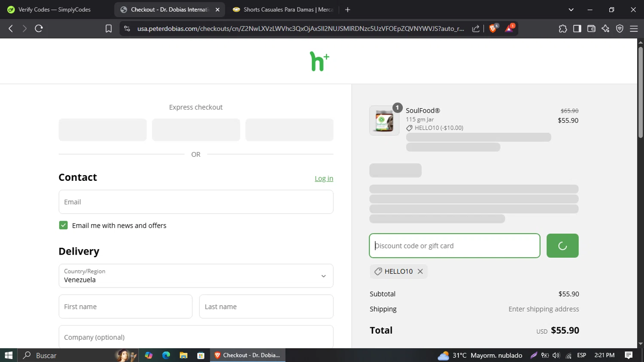The width and height of the screenshot is (644, 362).
Task: Click the battery tray icon
Action: (x=545, y=355)
